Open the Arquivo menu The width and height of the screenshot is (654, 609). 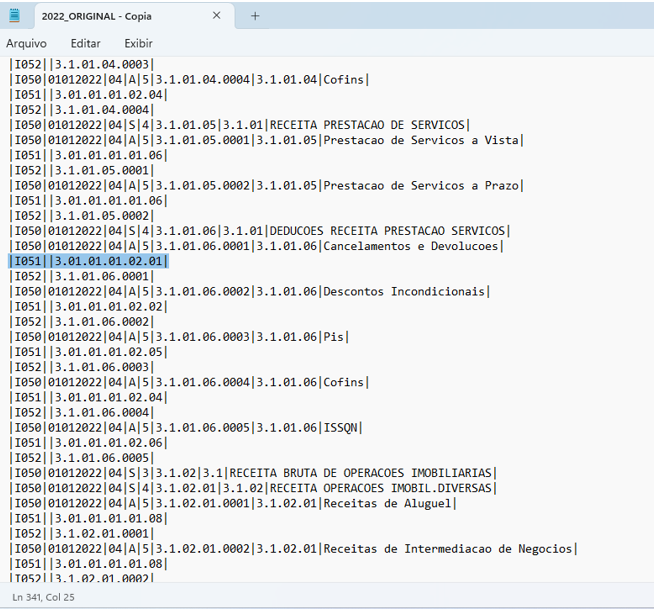point(26,43)
